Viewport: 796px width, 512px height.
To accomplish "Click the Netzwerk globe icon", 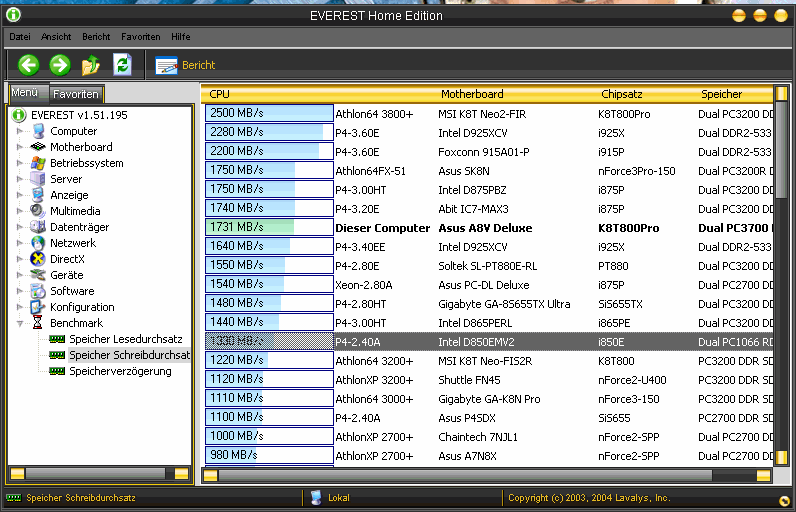I will [38, 243].
